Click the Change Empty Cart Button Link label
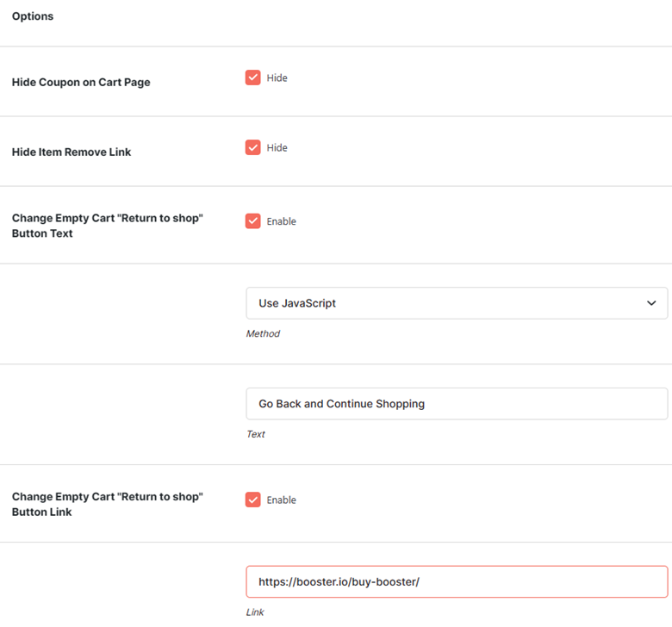 coord(107,505)
